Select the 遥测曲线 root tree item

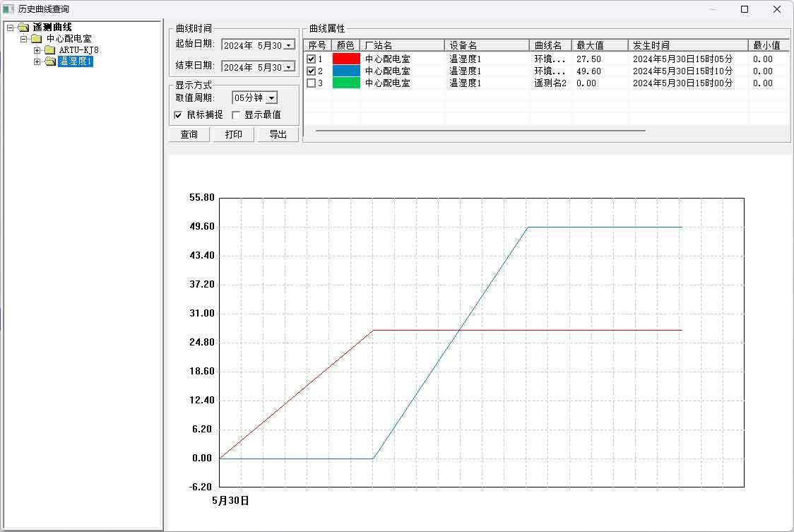pos(52,28)
